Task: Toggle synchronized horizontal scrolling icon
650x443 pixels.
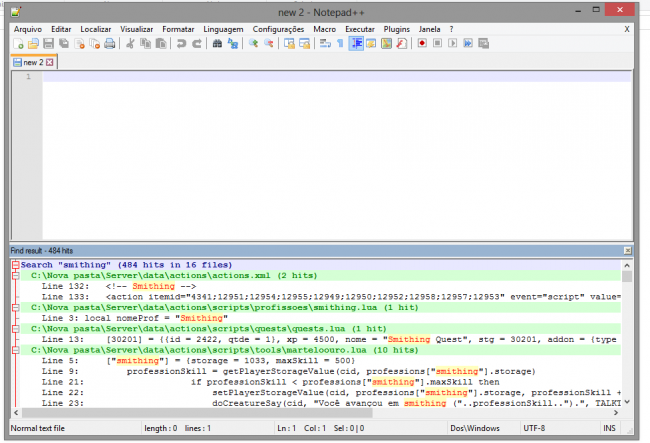Action: pos(305,44)
